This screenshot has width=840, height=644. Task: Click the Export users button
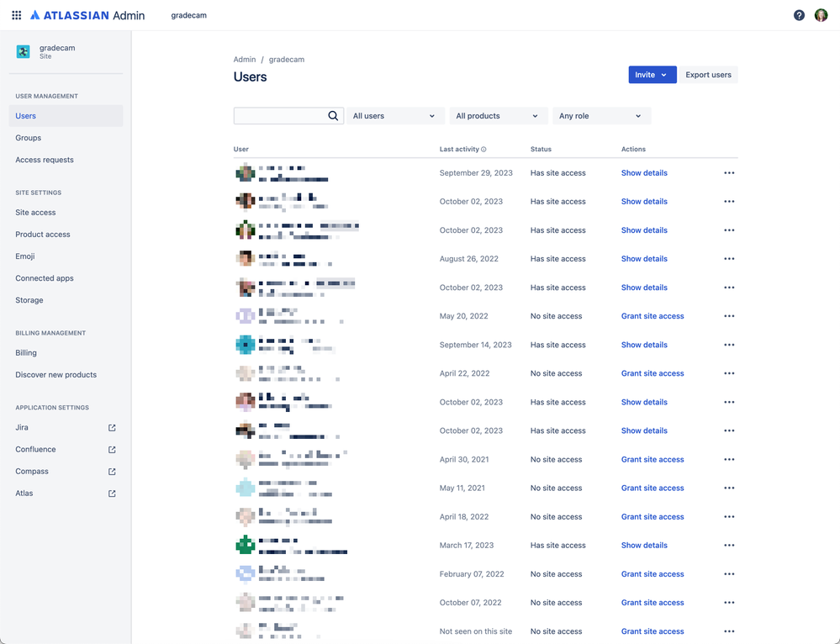click(708, 75)
